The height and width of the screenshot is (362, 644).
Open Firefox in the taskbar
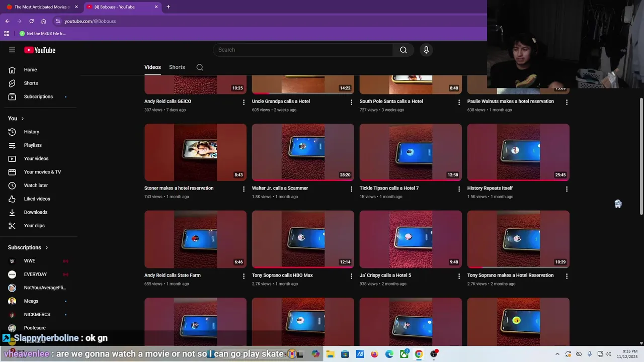374,354
